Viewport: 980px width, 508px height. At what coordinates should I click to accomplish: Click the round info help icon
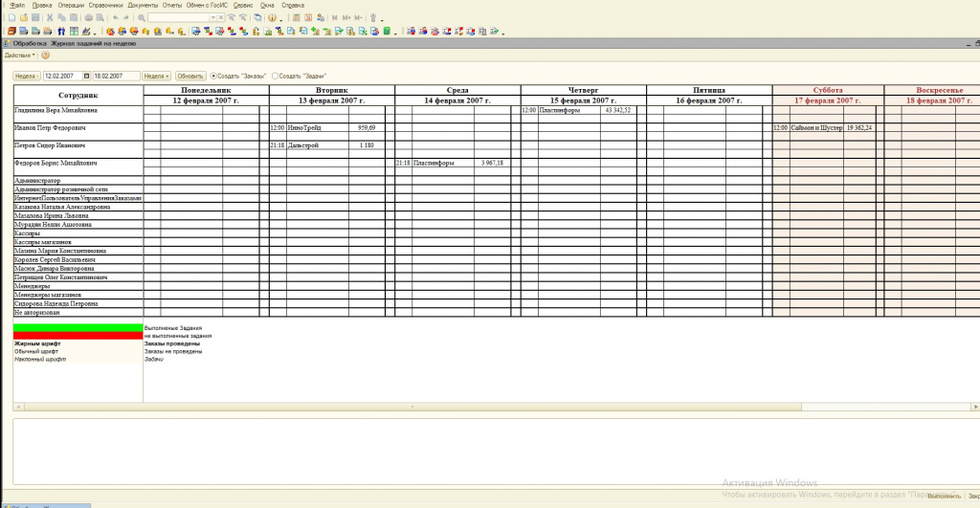(x=273, y=17)
